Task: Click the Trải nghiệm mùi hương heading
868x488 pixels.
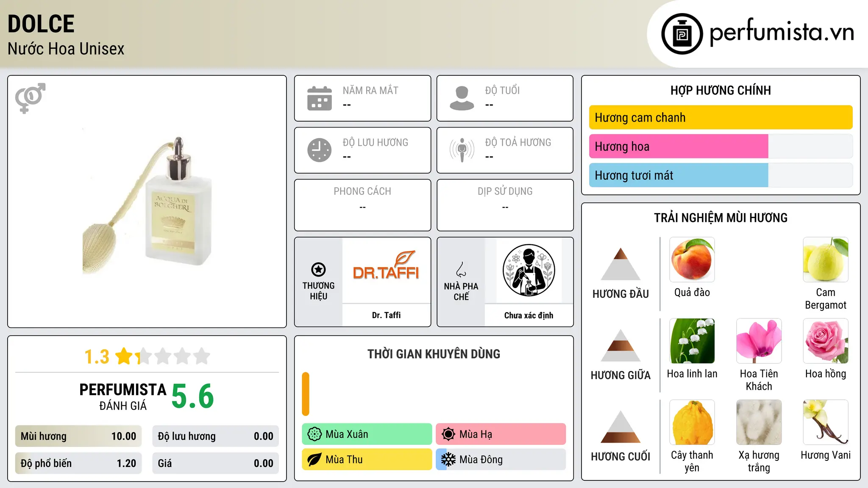Action: point(721,218)
